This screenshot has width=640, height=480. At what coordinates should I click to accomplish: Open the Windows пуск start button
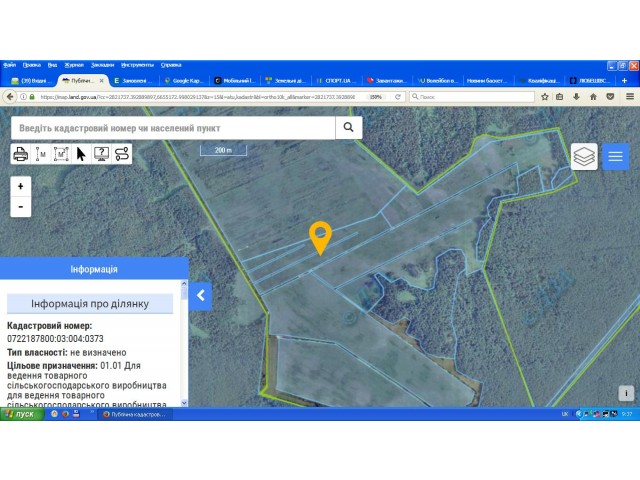[22, 414]
